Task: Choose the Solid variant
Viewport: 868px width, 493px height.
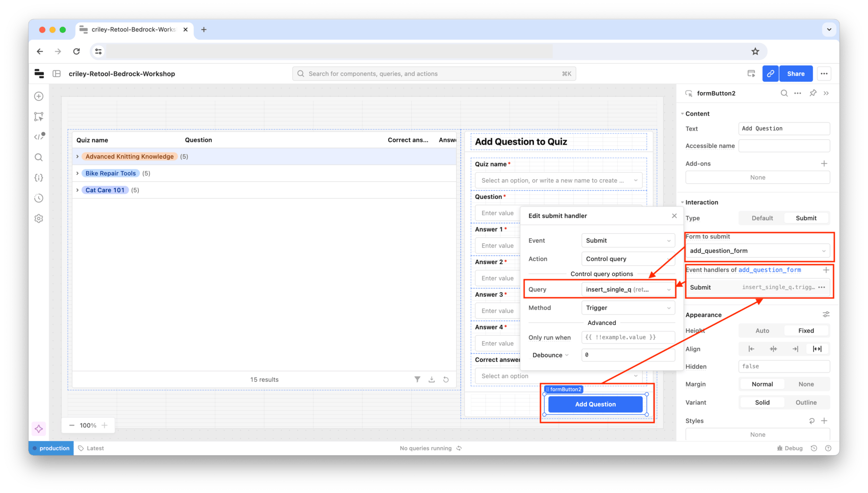Action: pos(762,402)
